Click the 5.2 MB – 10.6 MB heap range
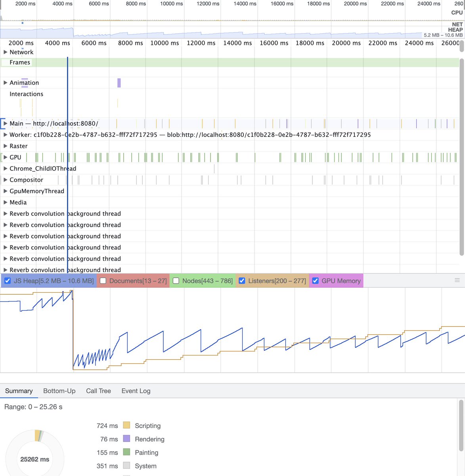This screenshot has height=476, width=465. [x=443, y=35]
